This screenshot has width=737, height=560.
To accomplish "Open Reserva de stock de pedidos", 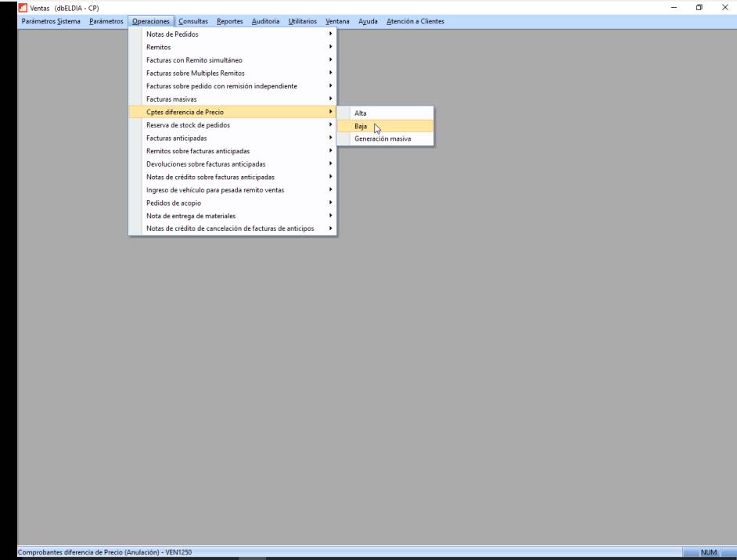I will tap(188, 125).
